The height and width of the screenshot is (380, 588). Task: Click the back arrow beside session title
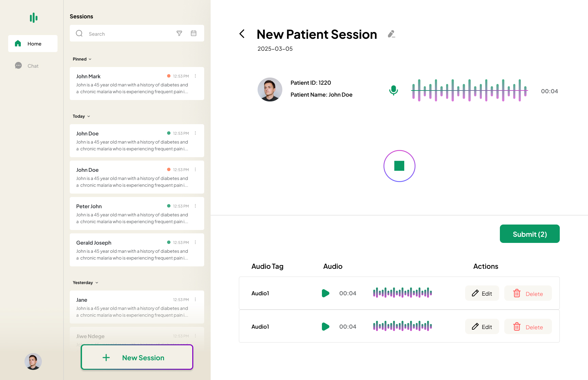click(x=242, y=34)
